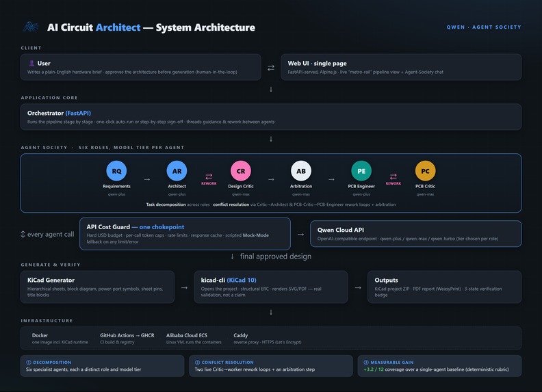
Task: Select the Caddy infrastructure item
Action: (267, 339)
